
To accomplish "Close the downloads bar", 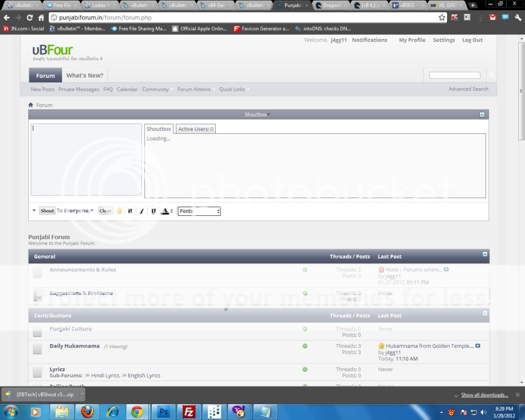I will coord(517,395).
